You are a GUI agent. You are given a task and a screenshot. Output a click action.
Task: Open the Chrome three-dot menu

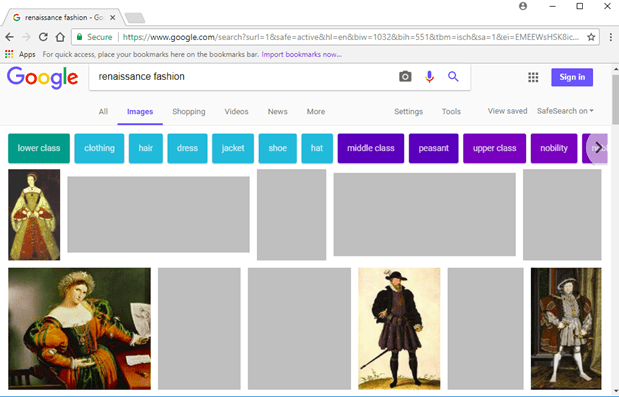pos(610,37)
